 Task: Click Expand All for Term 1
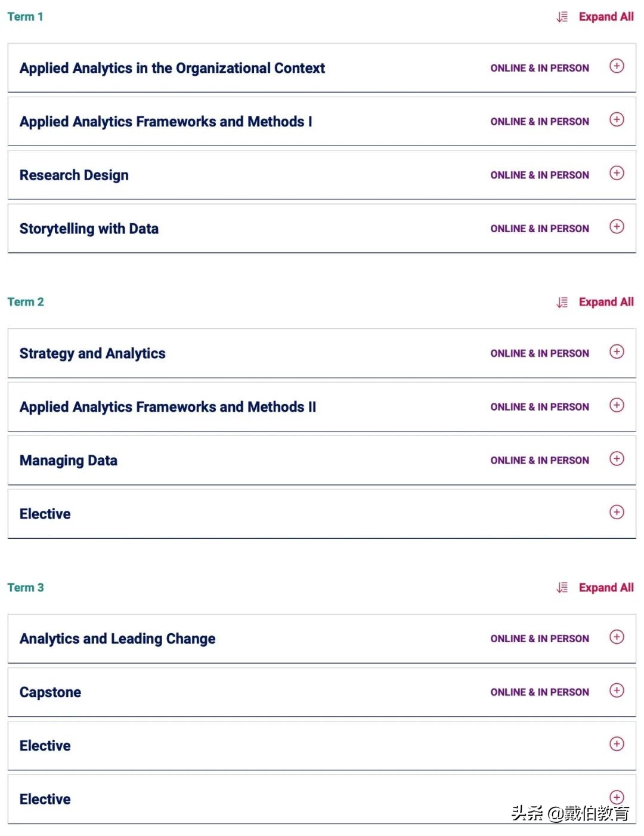click(x=606, y=17)
